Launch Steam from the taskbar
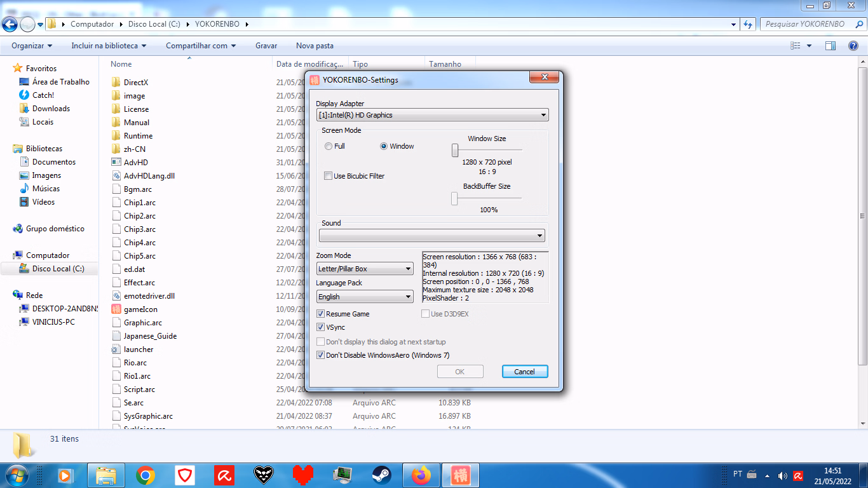Image resolution: width=868 pixels, height=488 pixels. pos(382,475)
